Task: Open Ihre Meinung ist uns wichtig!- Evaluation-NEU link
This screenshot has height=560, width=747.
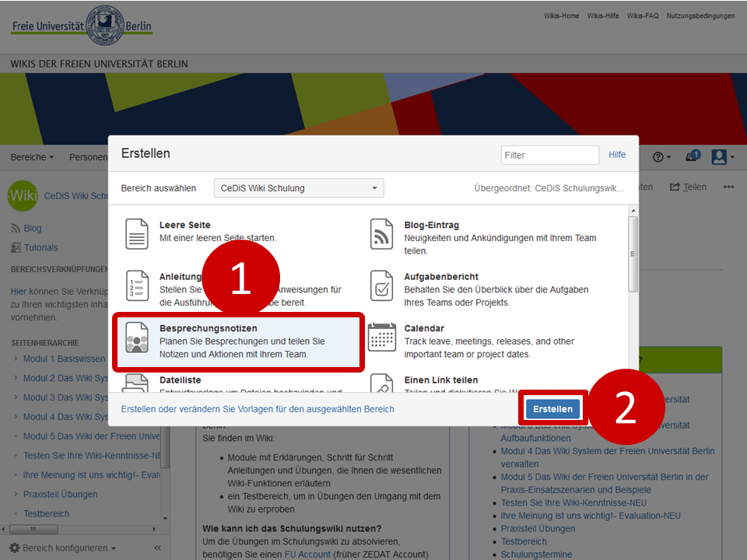Action: point(591,516)
